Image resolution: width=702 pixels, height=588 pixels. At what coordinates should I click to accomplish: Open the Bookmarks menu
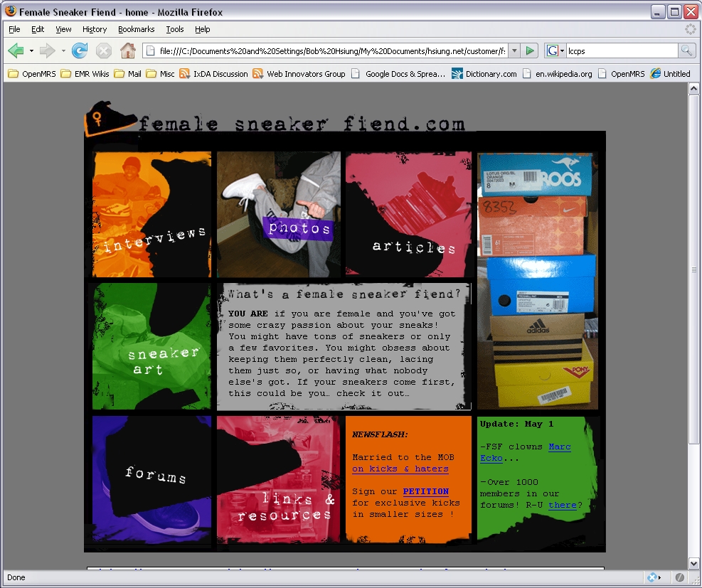coord(135,29)
